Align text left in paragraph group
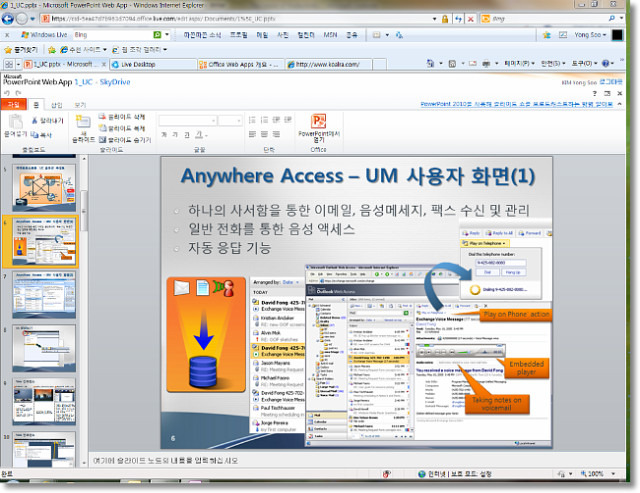 252,134
